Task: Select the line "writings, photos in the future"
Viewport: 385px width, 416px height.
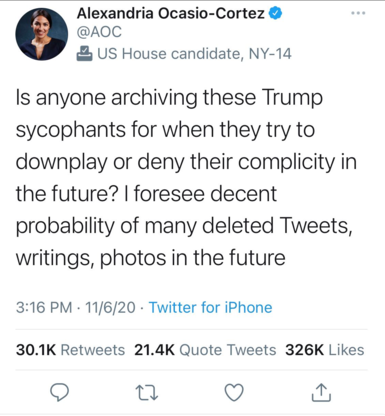Action: (151, 258)
